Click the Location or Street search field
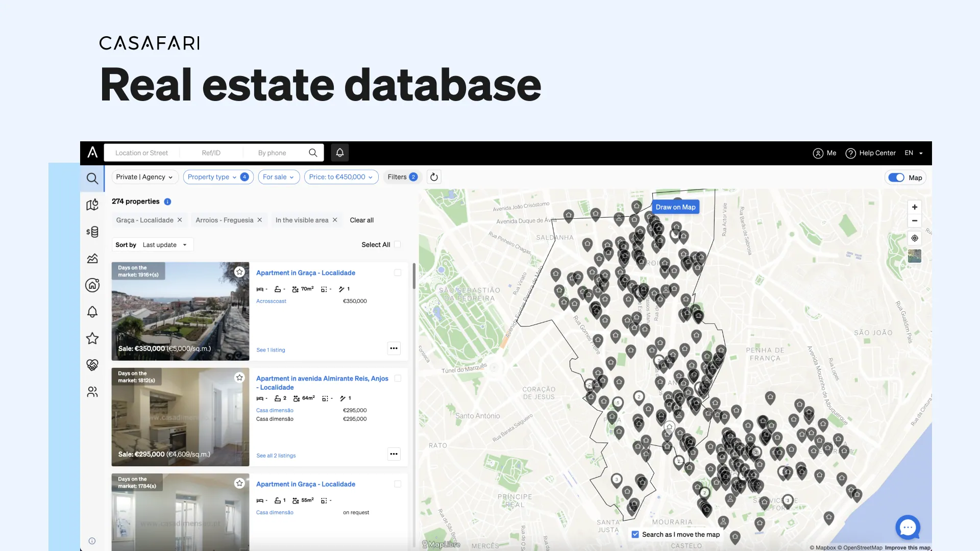 point(141,153)
